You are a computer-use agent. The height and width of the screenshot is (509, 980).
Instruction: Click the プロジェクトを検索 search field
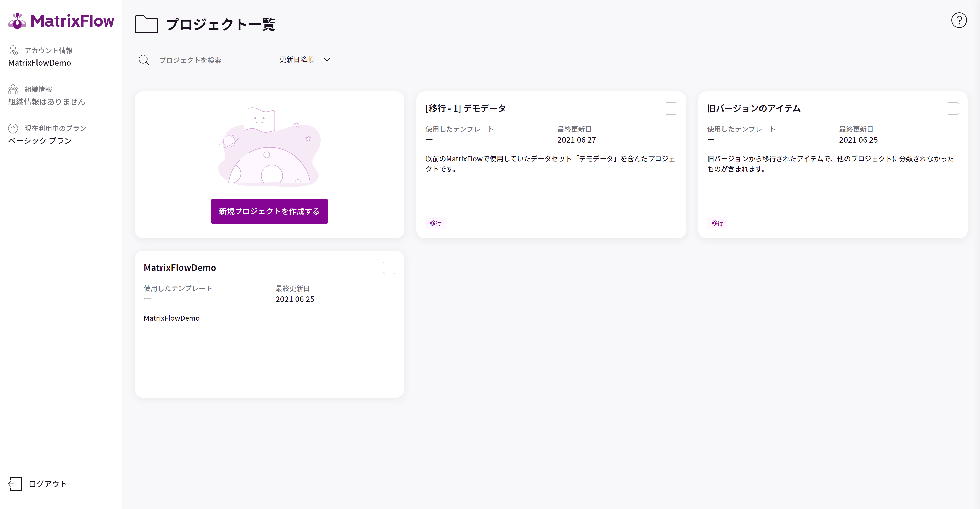point(209,60)
